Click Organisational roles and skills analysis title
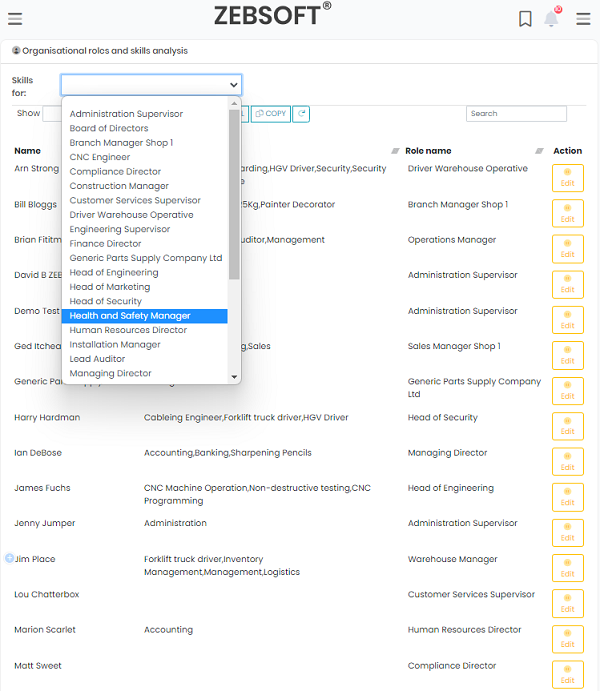 [105, 51]
